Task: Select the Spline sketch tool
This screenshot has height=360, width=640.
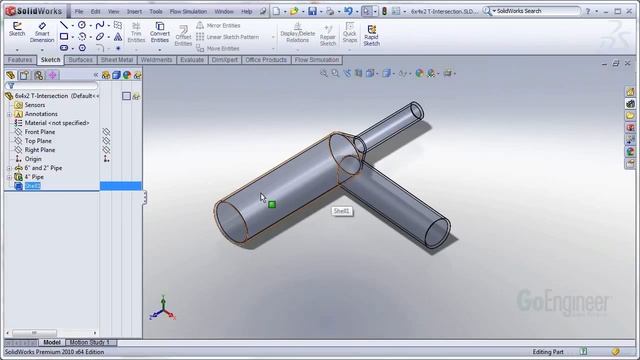Action: pyautogui.click(x=100, y=25)
